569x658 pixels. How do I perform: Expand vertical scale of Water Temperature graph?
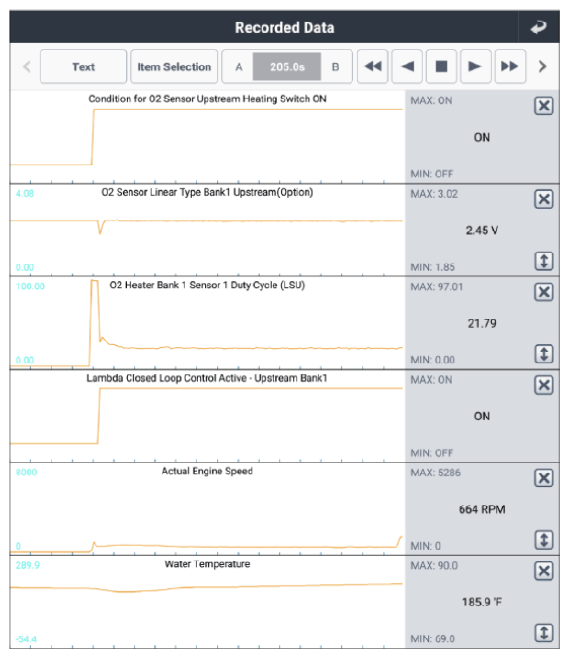click(544, 633)
